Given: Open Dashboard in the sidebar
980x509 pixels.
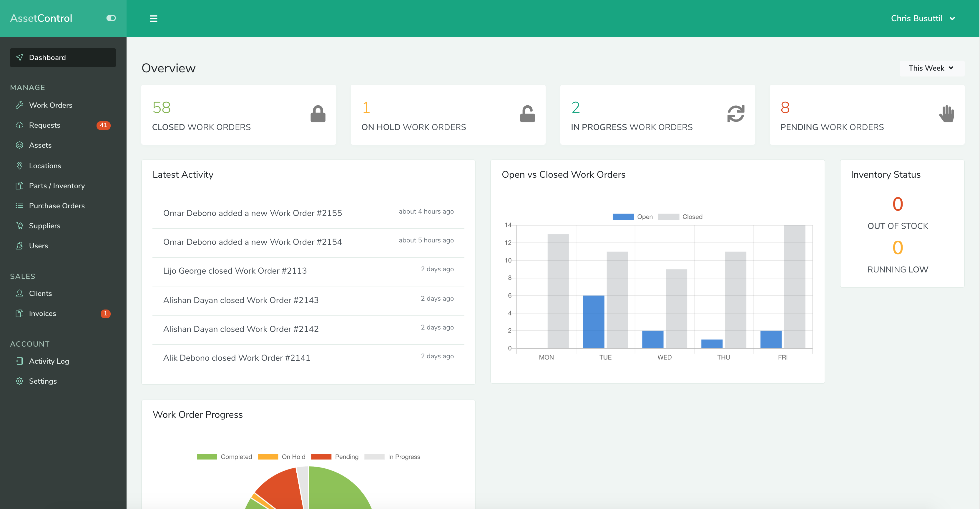Looking at the screenshot, I should pos(63,57).
